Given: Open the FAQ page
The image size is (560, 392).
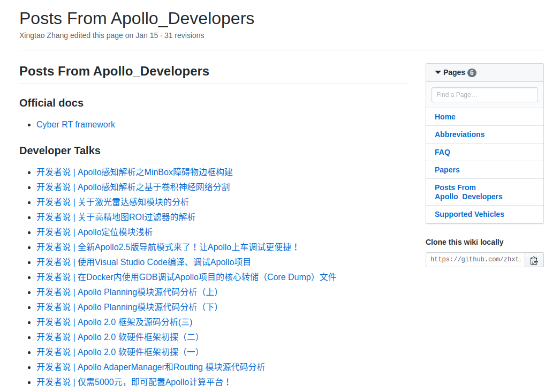Looking at the screenshot, I should [x=442, y=152].
